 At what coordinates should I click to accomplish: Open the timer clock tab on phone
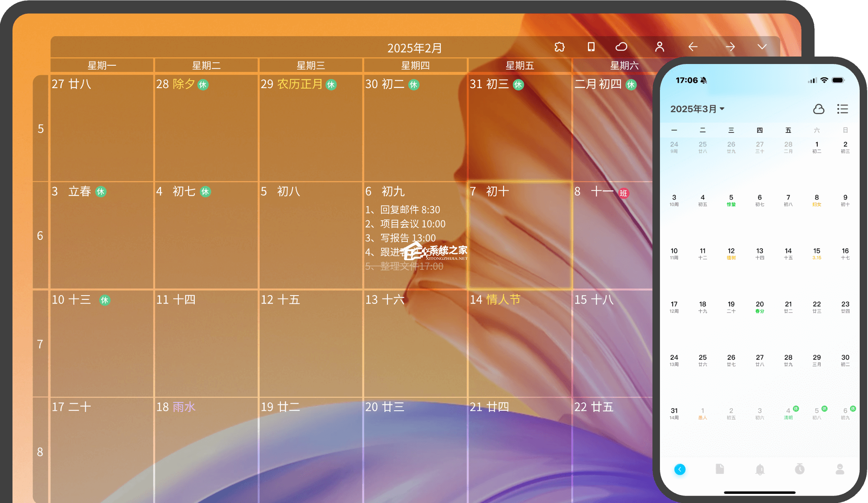click(800, 469)
